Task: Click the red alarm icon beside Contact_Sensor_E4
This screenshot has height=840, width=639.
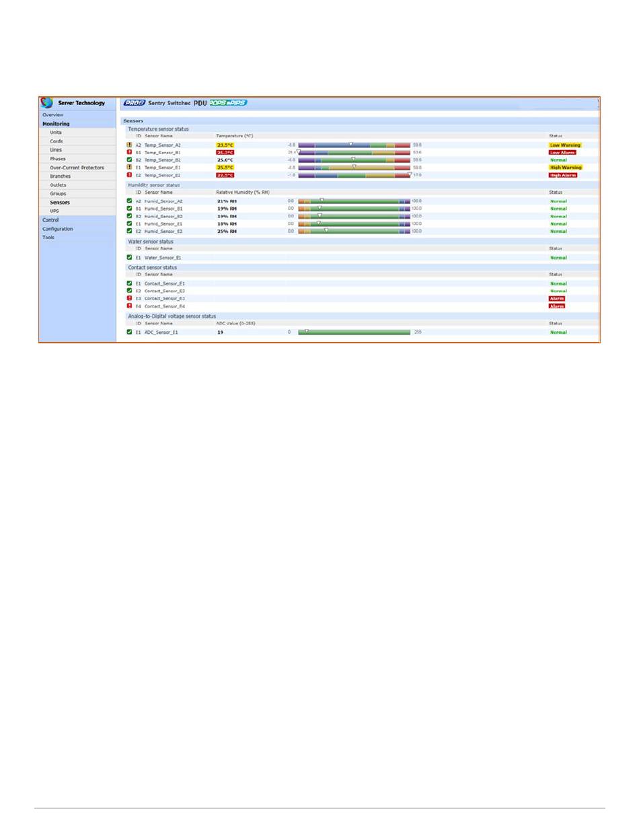Action: 129,306
